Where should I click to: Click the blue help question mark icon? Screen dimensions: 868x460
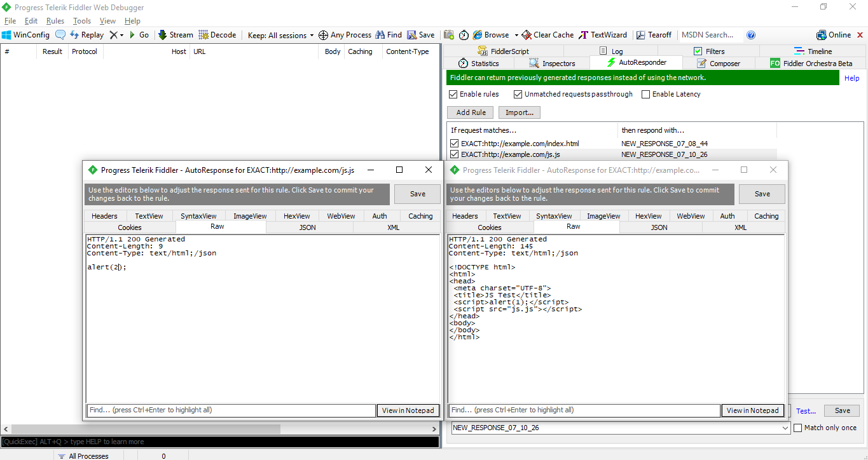click(x=751, y=35)
